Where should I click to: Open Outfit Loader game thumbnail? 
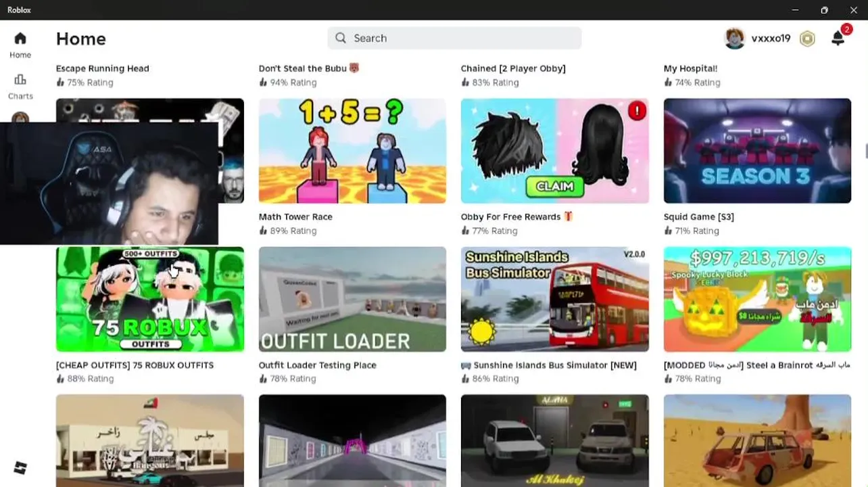352,299
